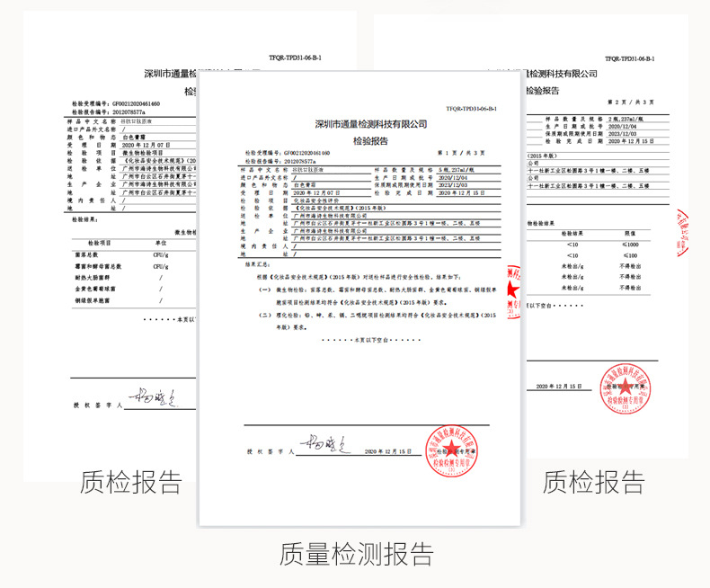The height and width of the screenshot is (588, 710).
Task: Click 限值 column header
Action: pyautogui.click(x=630, y=234)
